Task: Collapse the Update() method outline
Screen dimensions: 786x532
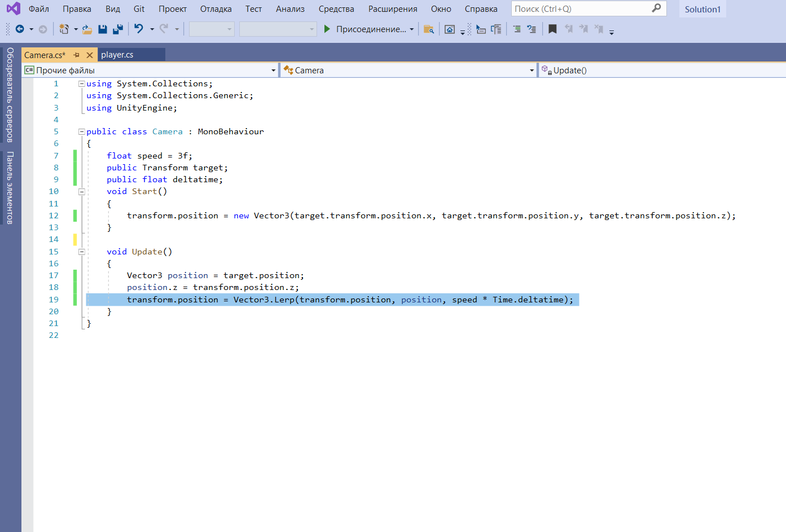Action: click(x=81, y=252)
